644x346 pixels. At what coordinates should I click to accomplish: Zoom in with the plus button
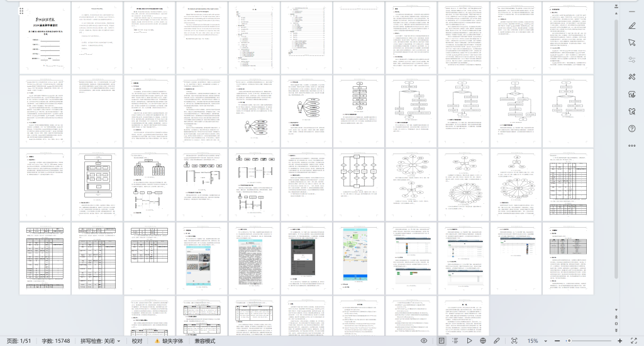click(619, 341)
